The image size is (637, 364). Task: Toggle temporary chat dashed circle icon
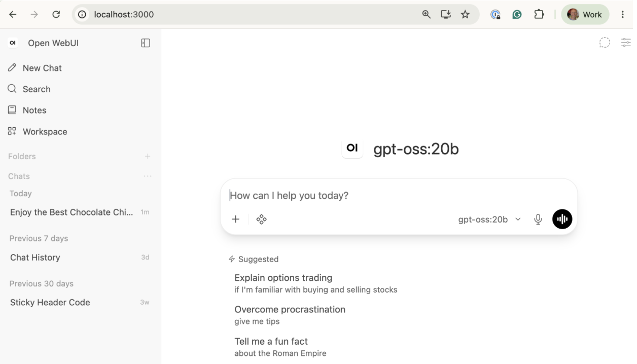(x=605, y=43)
